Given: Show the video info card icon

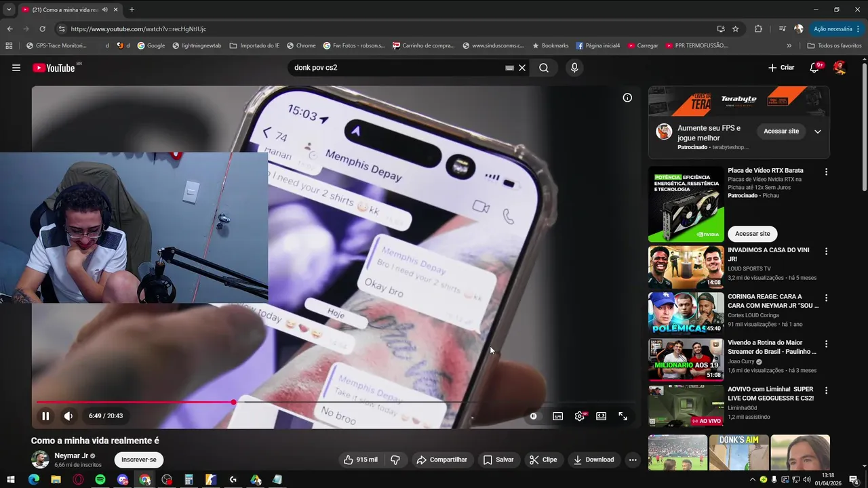Looking at the screenshot, I should [627, 98].
